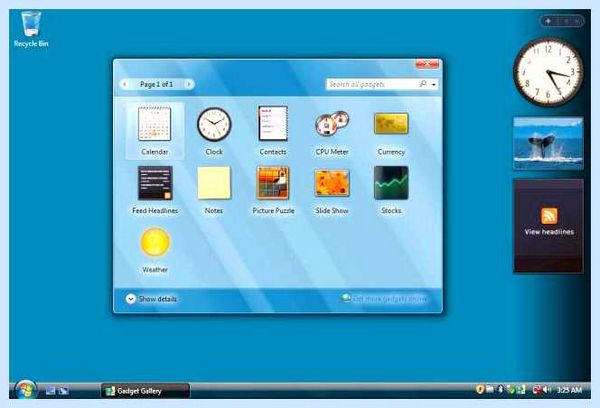Select the Slide Show gadget icon
The width and height of the screenshot is (600, 408).
(x=332, y=183)
